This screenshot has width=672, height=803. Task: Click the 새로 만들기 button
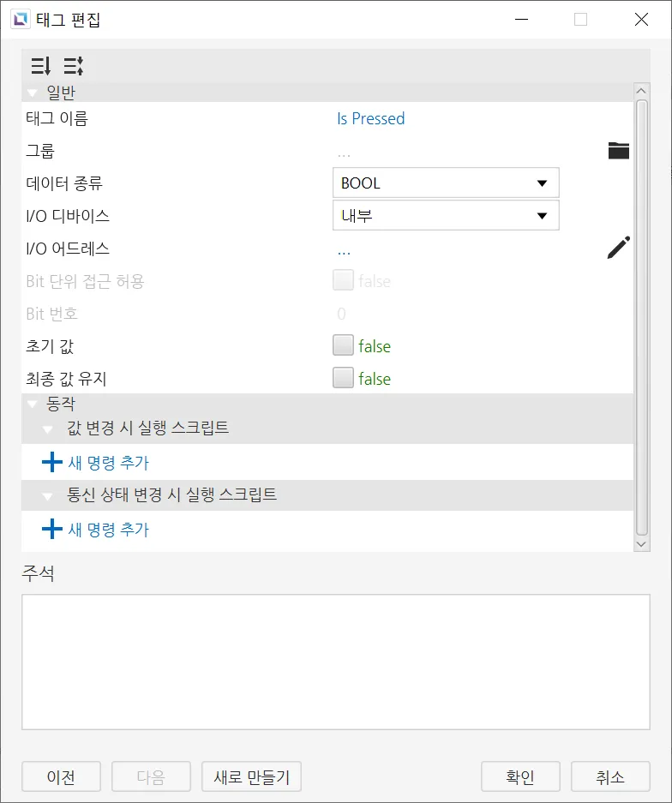[251, 777]
